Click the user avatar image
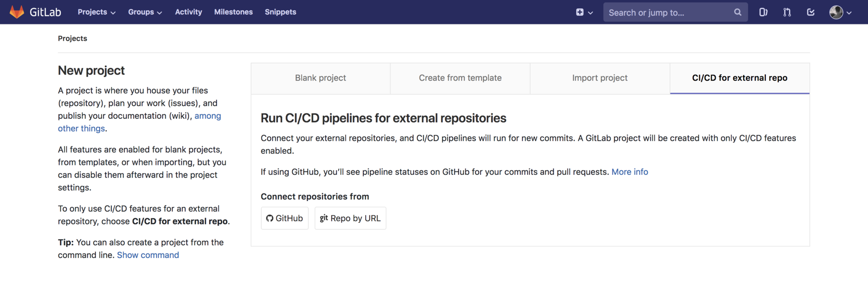This screenshot has width=868, height=305. [836, 12]
